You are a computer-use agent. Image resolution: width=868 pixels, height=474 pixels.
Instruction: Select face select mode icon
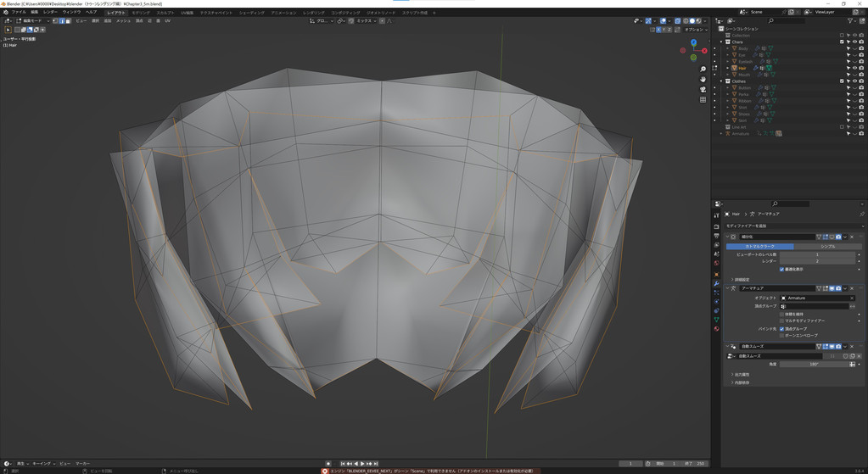pos(68,21)
